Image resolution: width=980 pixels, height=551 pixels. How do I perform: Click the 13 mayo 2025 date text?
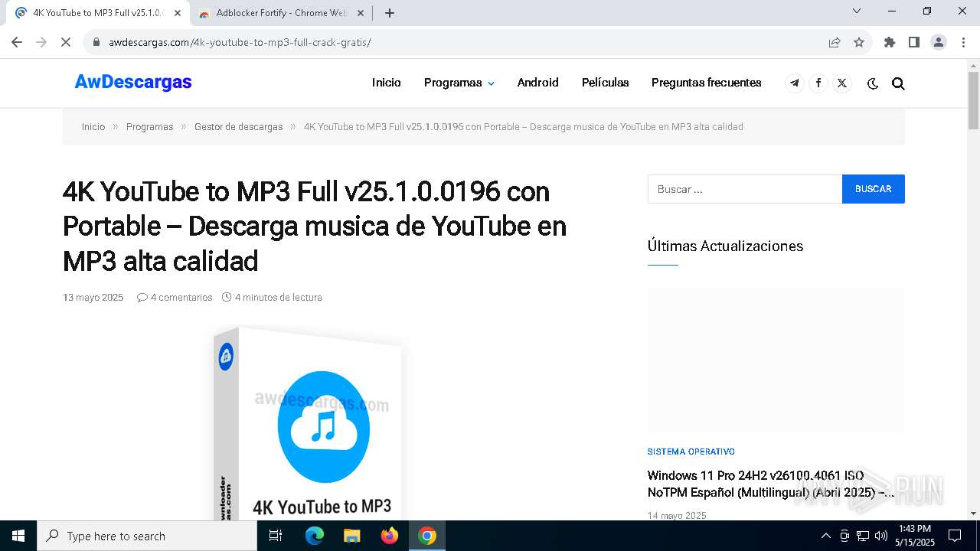93,298
